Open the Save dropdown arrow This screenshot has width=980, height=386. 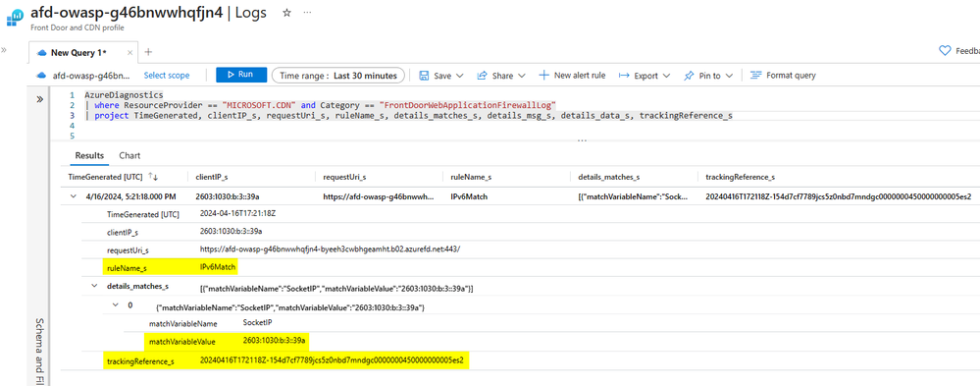pyautogui.click(x=460, y=76)
